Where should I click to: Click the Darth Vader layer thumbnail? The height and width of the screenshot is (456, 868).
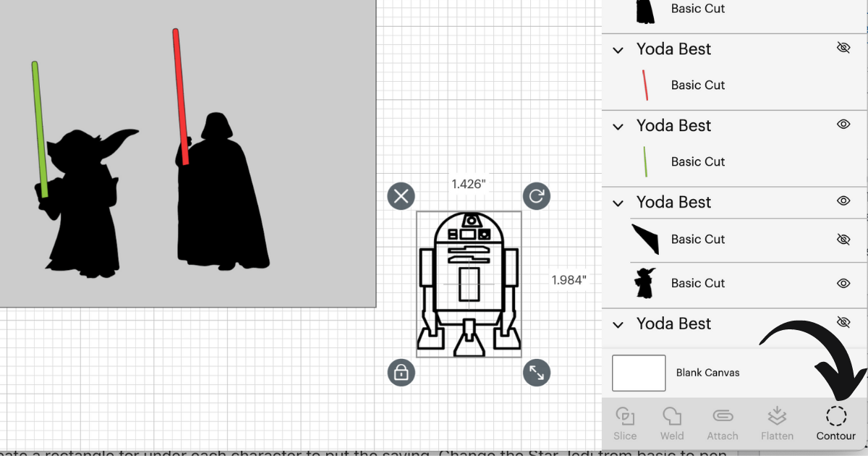(645, 11)
